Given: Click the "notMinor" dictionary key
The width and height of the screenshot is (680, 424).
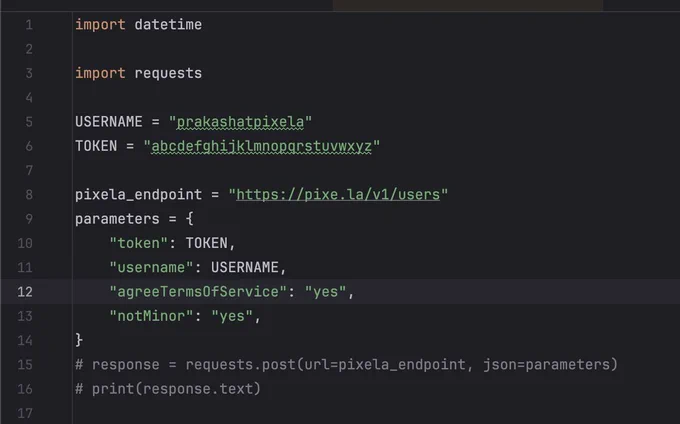Looking at the screenshot, I should [151, 316].
